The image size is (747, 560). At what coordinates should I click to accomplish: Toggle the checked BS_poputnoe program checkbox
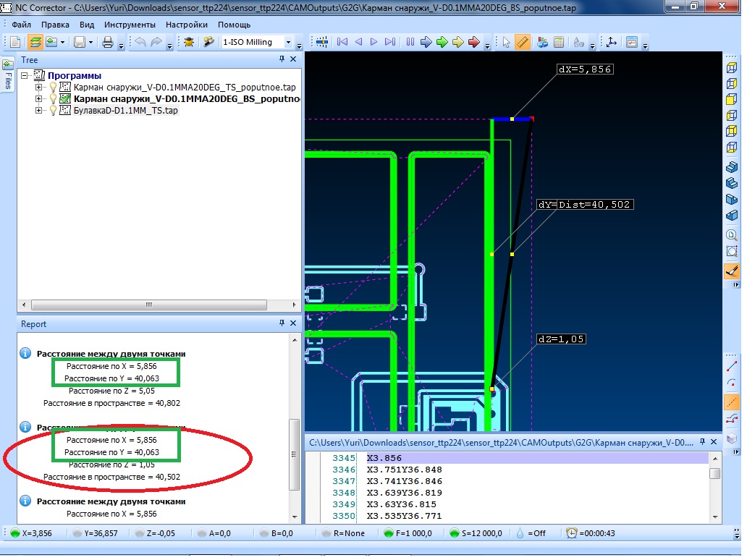[x=65, y=100]
